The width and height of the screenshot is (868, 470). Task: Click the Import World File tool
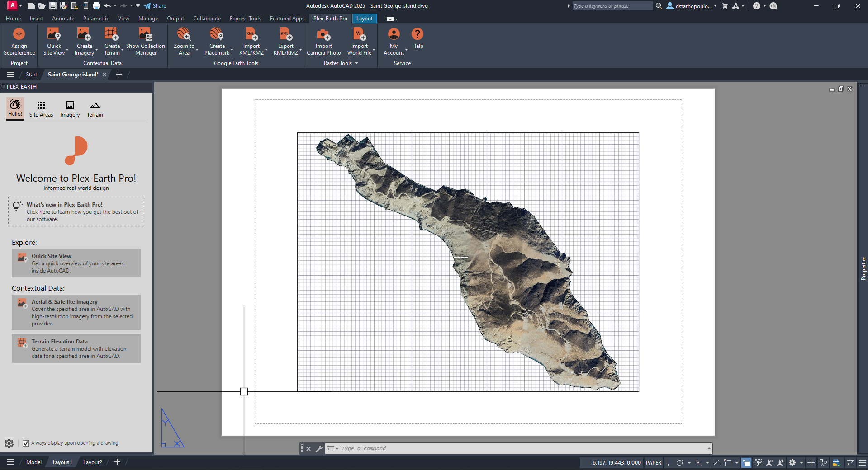(360, 41)
